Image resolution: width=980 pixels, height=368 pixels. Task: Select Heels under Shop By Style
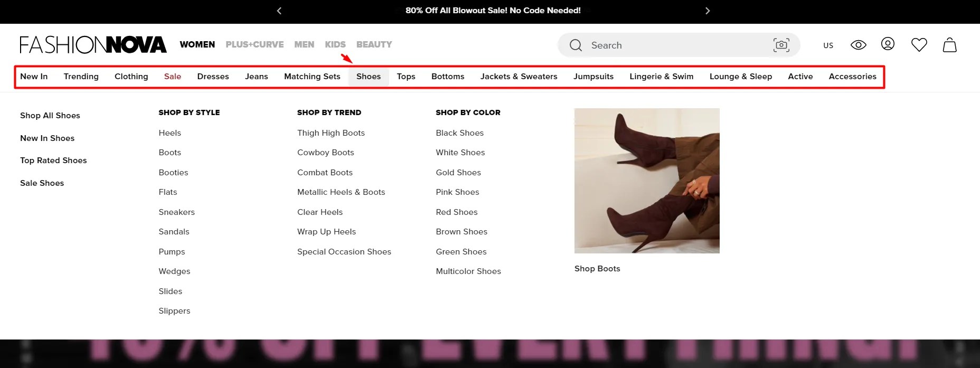coord(170,133)
